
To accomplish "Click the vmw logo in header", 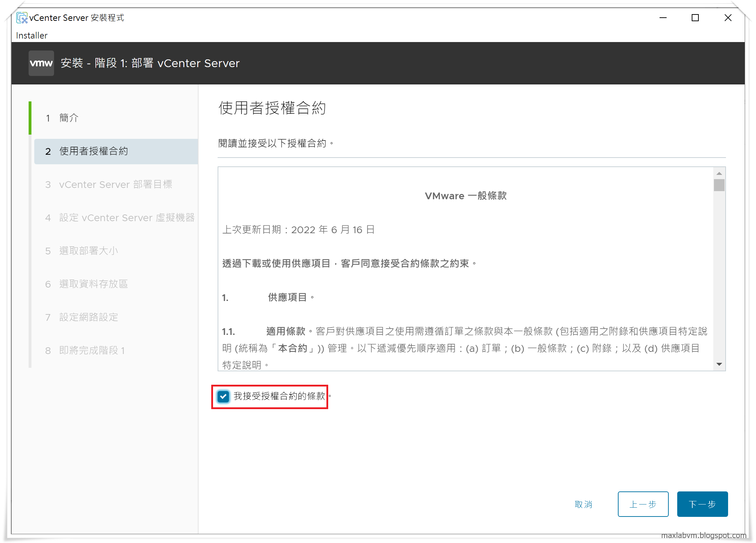I will (x=41, y=63).
